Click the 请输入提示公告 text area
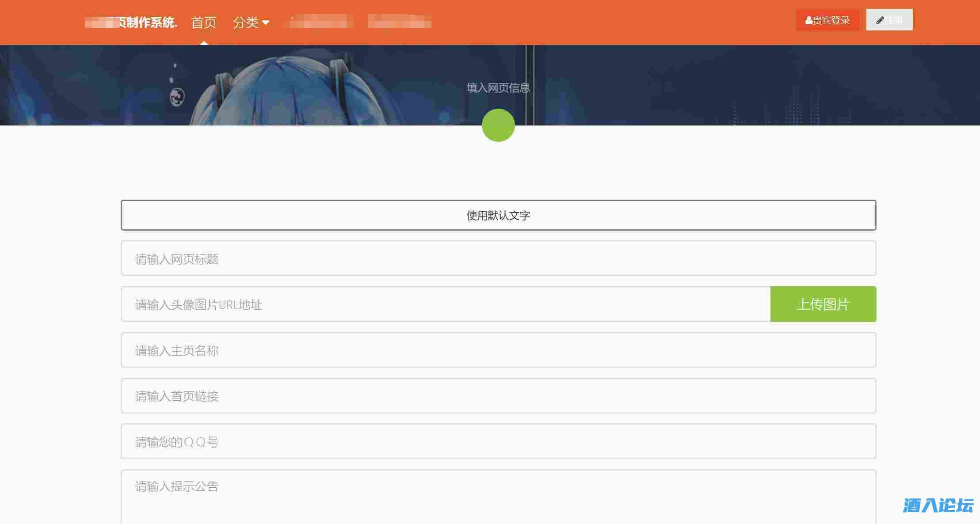Image resolution: width=980 pixels, height=524 pixels. point(498,497)
